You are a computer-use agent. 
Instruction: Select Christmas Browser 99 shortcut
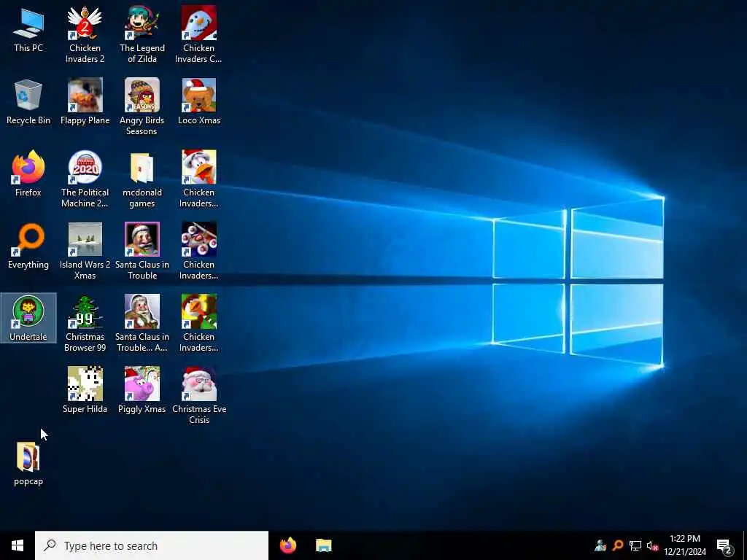[x=85, y=323]
